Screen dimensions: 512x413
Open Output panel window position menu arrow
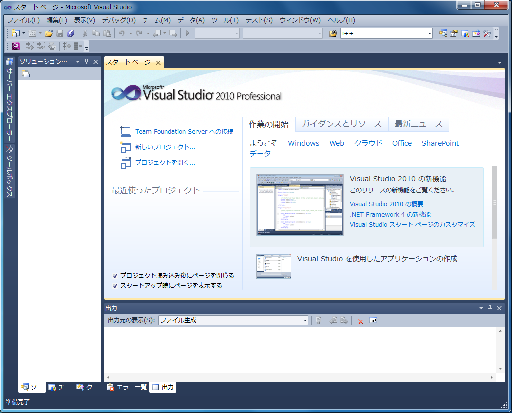click(x=481, y=308)
